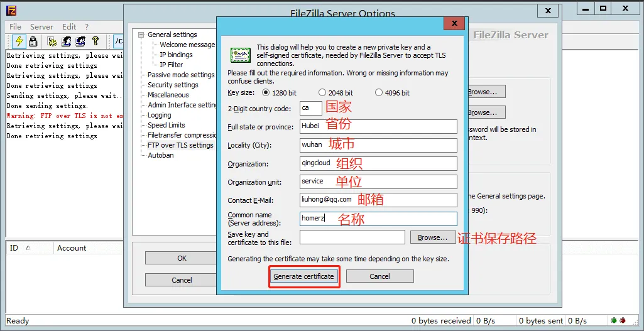Select IP bindings in the options tree
644x331 pixels.
pos(176,55)
